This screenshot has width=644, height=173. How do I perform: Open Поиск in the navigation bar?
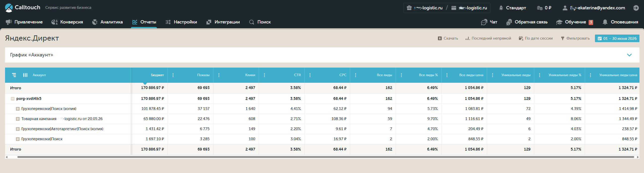[260, 22]
